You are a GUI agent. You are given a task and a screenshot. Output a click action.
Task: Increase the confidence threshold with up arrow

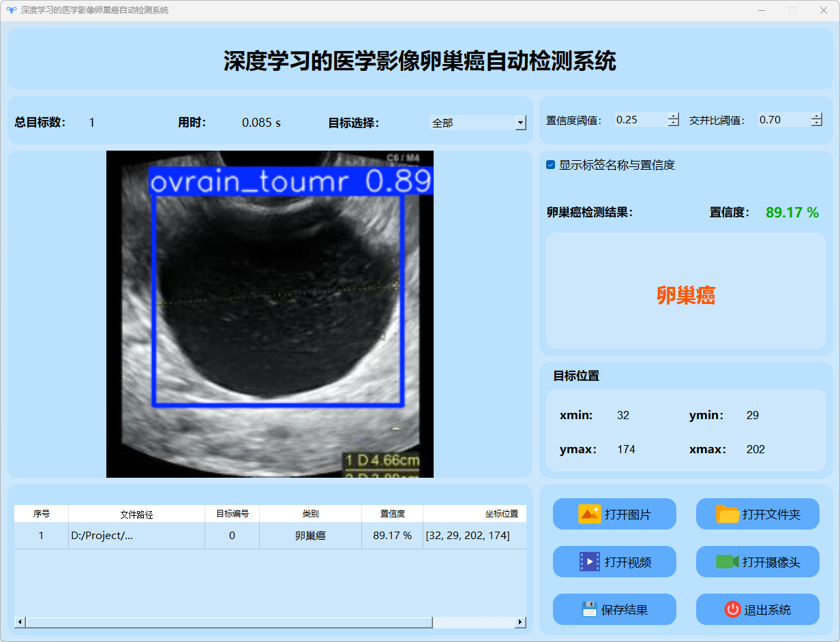674,116
